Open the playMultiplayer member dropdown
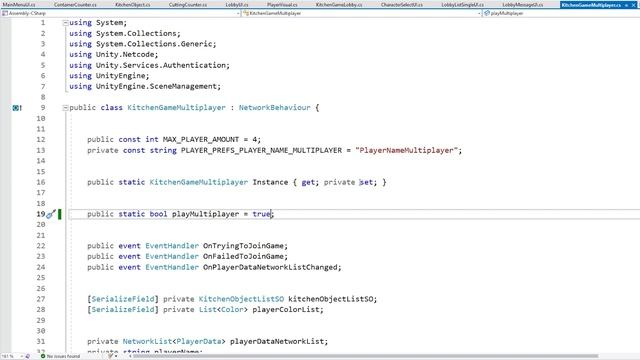 coord(561,13)
